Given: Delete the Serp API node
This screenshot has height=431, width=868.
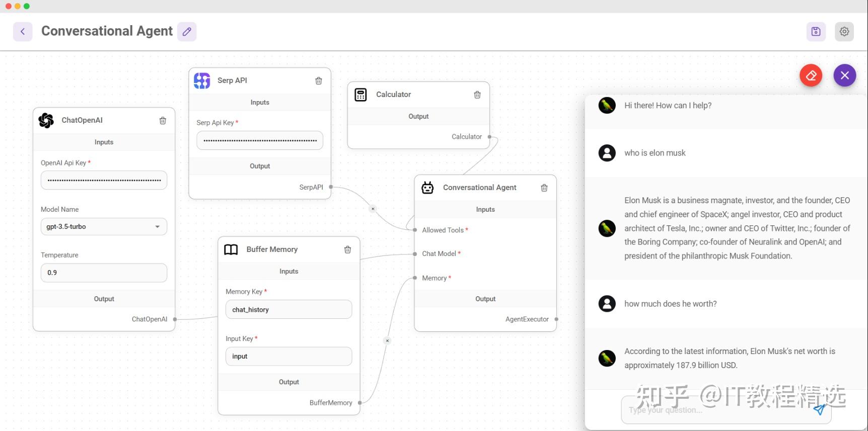Looking at the screenshot, I should pyautogui.click(x=319, y=80).
